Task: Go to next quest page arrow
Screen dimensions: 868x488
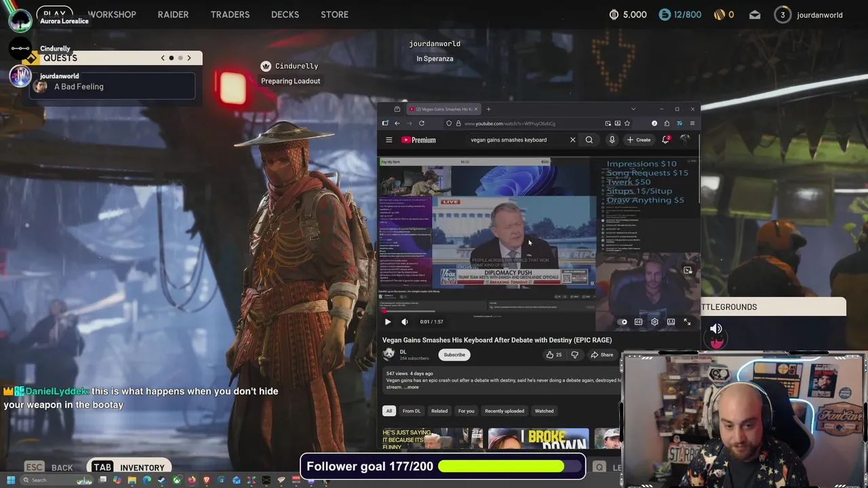Action: (189, 58)
